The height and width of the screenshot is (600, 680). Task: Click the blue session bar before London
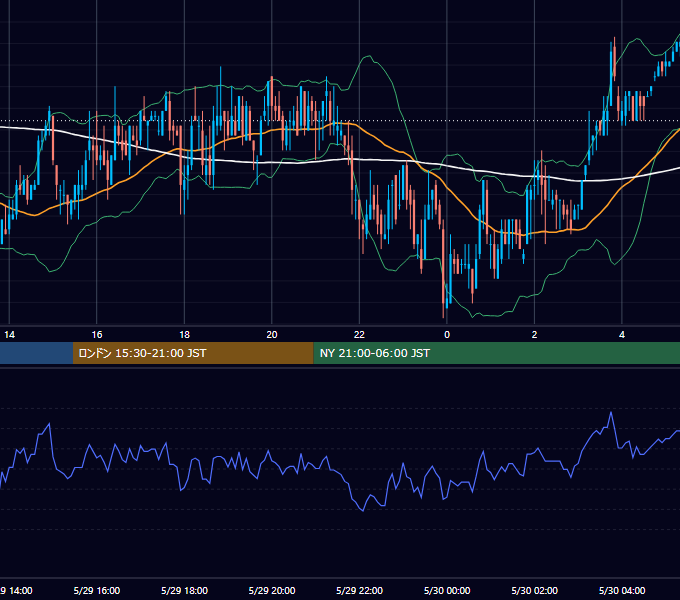36,353
